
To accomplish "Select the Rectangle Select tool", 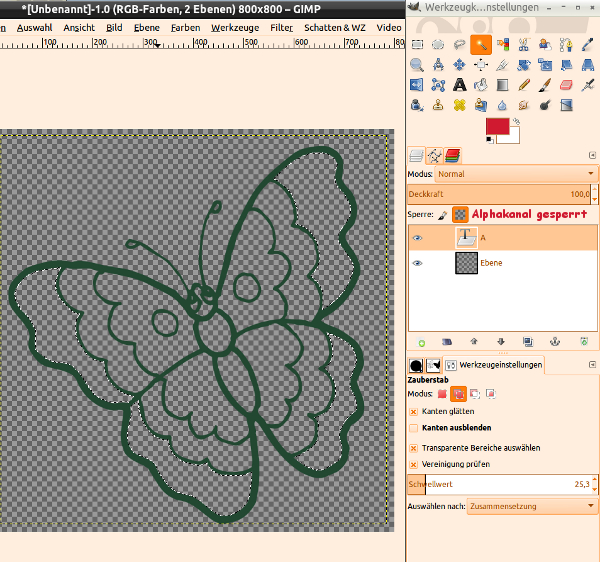I will click(x=416, y=45).
